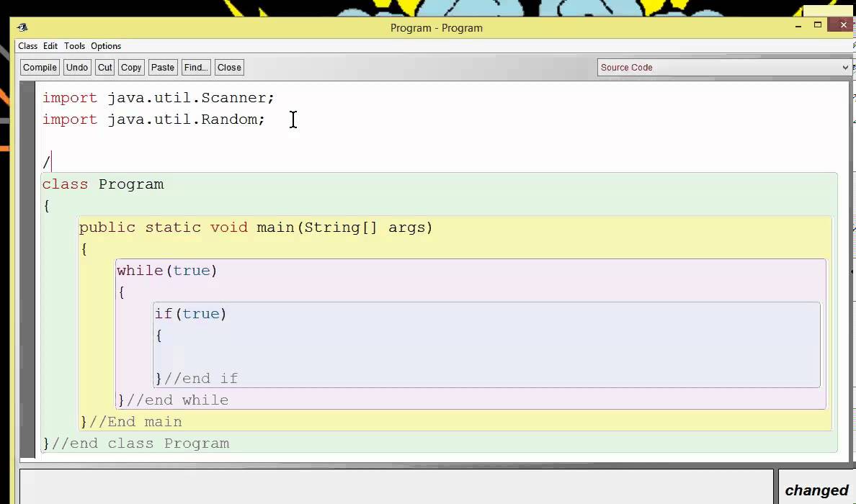Click the empty line inside the if block
This screenshot has height=504, width=856.
tap(487, 356)
